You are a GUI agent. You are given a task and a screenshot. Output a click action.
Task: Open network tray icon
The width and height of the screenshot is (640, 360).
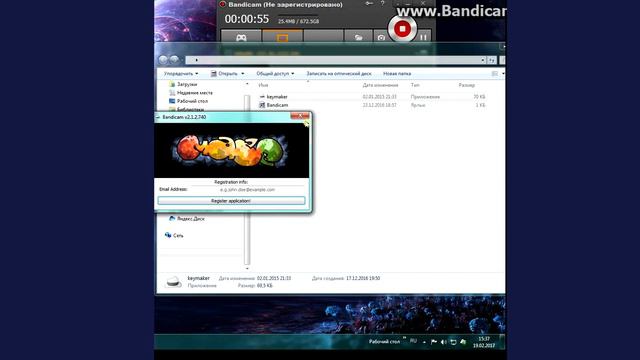click(x=453, y=342)
